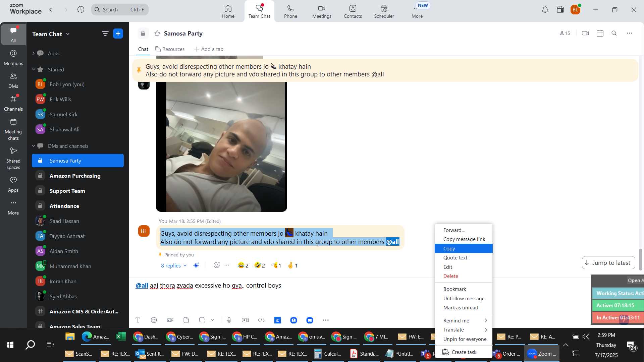Open Channels in left sidebar

click(13, 103)
